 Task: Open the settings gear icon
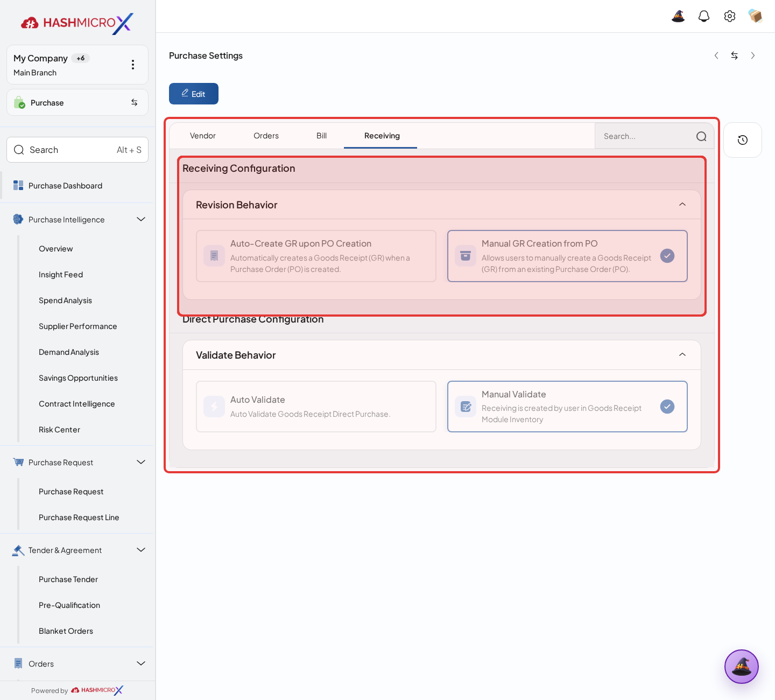730,16
